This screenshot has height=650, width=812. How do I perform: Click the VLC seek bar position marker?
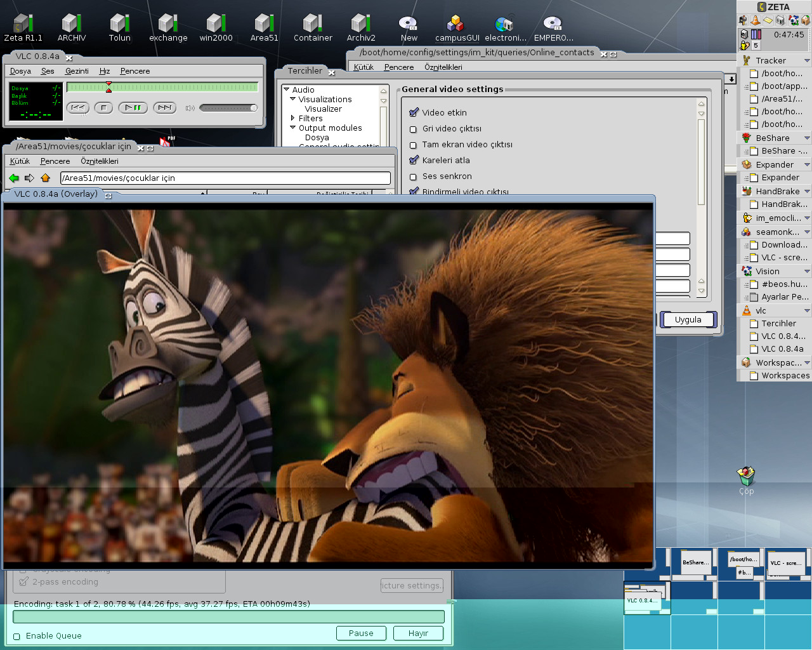108,87
